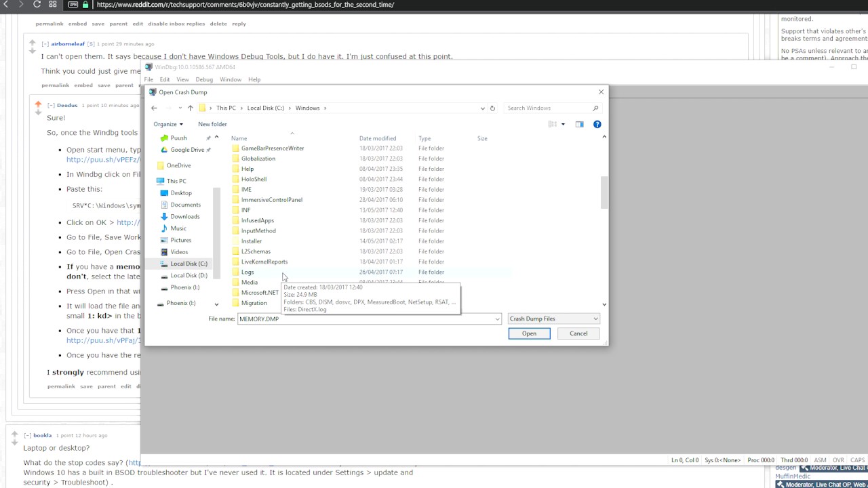Select Puush in the navigation pane

pyautogui.click(x=178, y=138)
